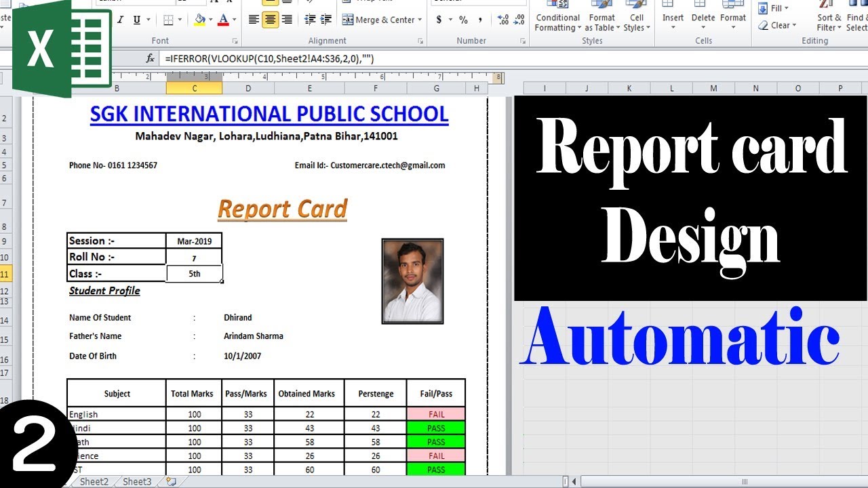Click the increase indent icon
The height and width of the screenshot is (488, 868).
(x=327, y=20)
